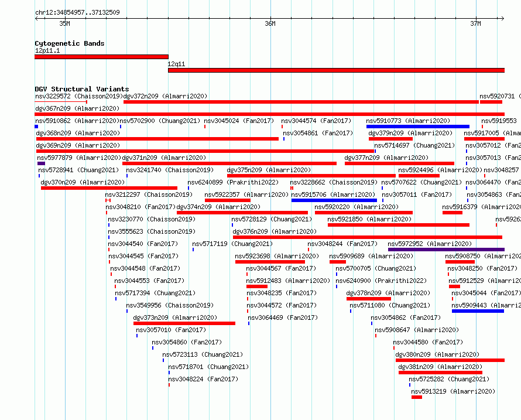Image resolution: width=521 pixels, height=420 pixels.
Task: Select the blue nsv5910773 variant bar
Action: pyautogui.click(x=417, y=127)
